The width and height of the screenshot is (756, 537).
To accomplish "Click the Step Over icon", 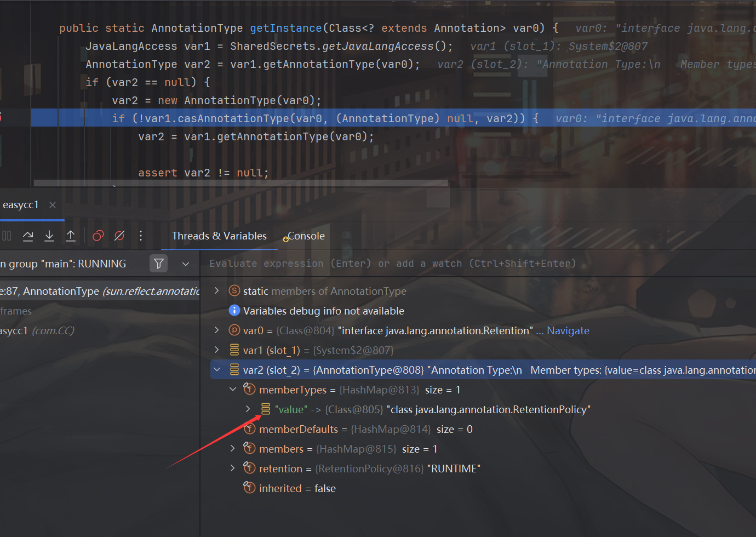I will click(28, 236).
